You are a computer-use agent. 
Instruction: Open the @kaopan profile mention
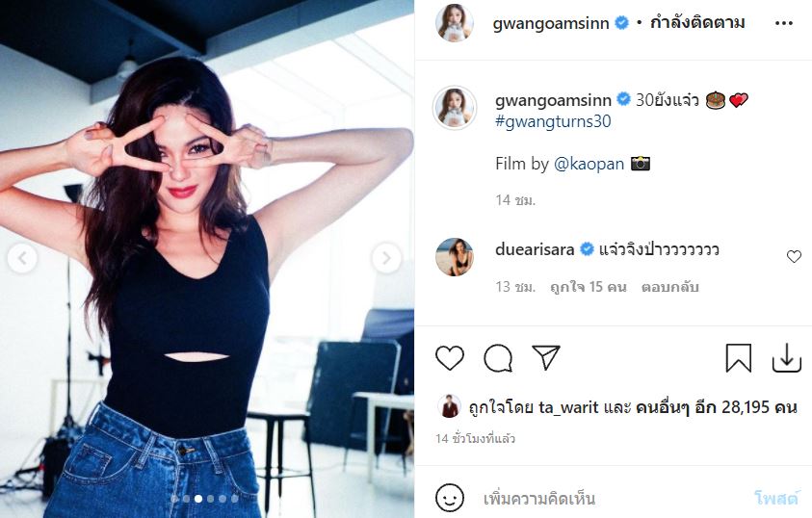point(589,164)
